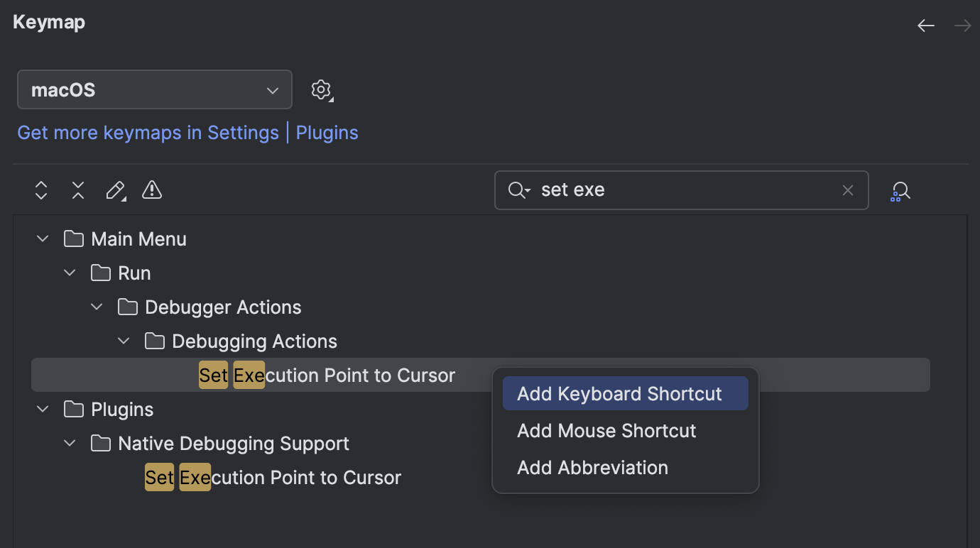The height and width of the screenshot is (548, 980).
Task: Select Set Execution Point to Cursor under Native Debugging Support
Action: click(273, 477)
